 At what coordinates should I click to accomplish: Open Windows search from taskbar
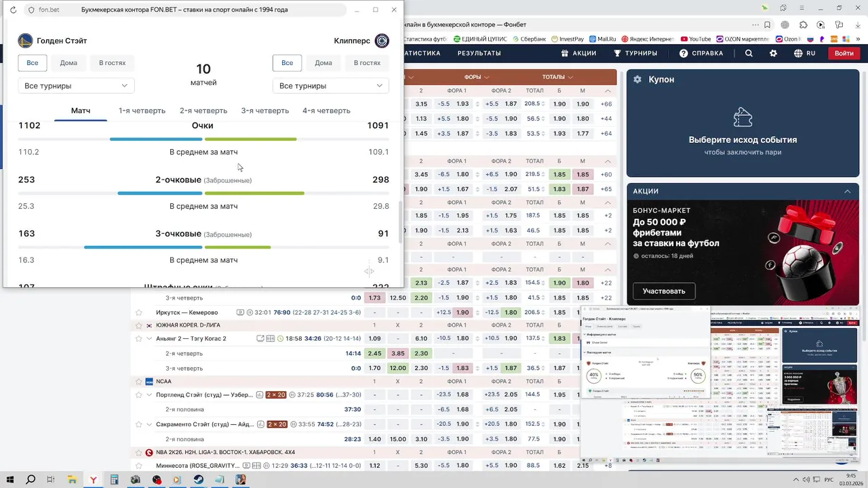[31, 480]
